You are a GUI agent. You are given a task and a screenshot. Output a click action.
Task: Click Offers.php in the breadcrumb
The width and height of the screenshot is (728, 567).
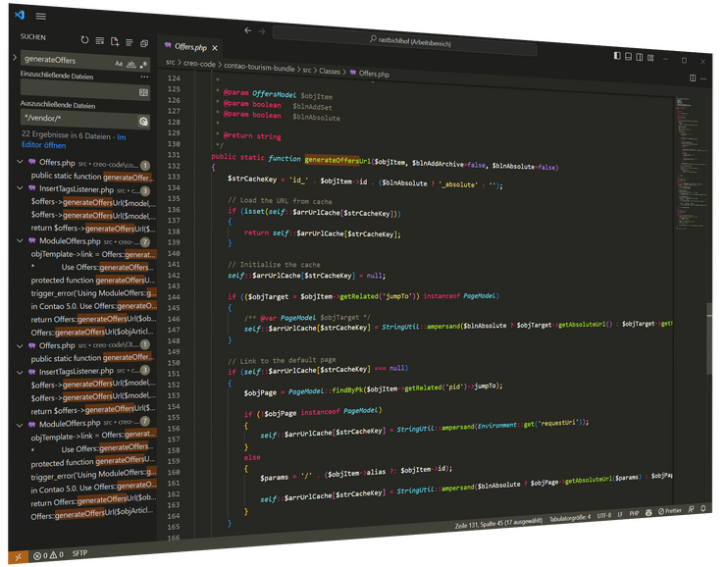tap(374, 74)
